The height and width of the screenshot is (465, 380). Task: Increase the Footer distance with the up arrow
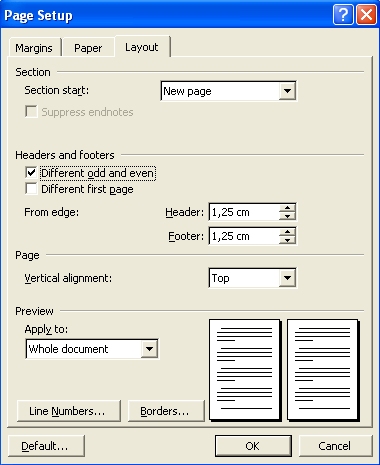click(x=287, y=232)
